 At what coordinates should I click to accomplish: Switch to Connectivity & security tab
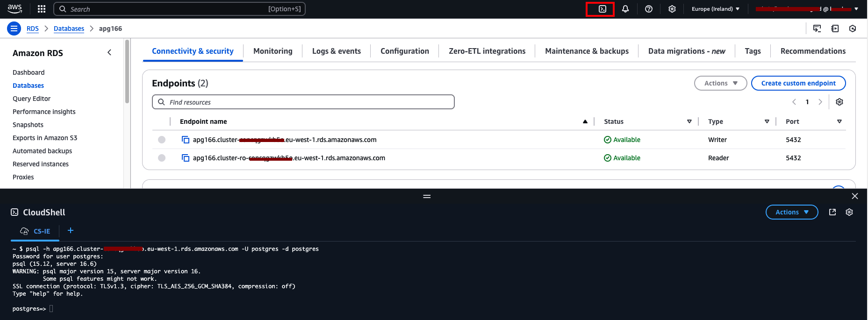(x=193, y=51)
